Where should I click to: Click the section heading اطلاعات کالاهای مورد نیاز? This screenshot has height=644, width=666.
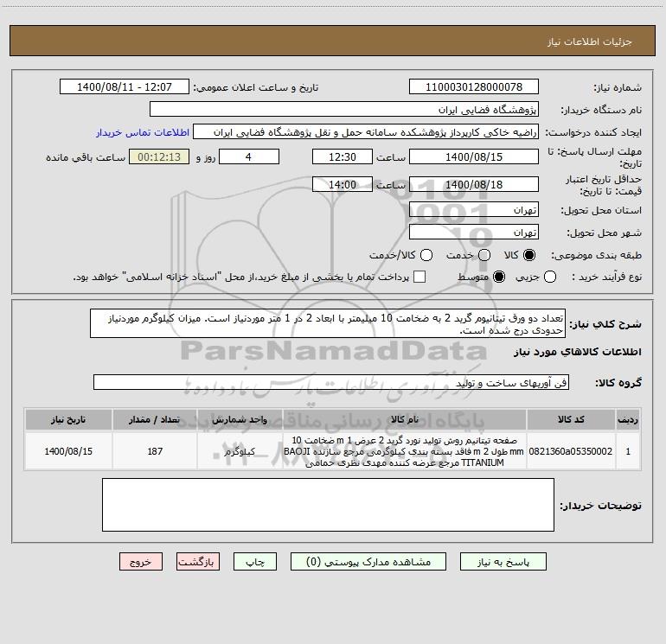click(578, 352)
